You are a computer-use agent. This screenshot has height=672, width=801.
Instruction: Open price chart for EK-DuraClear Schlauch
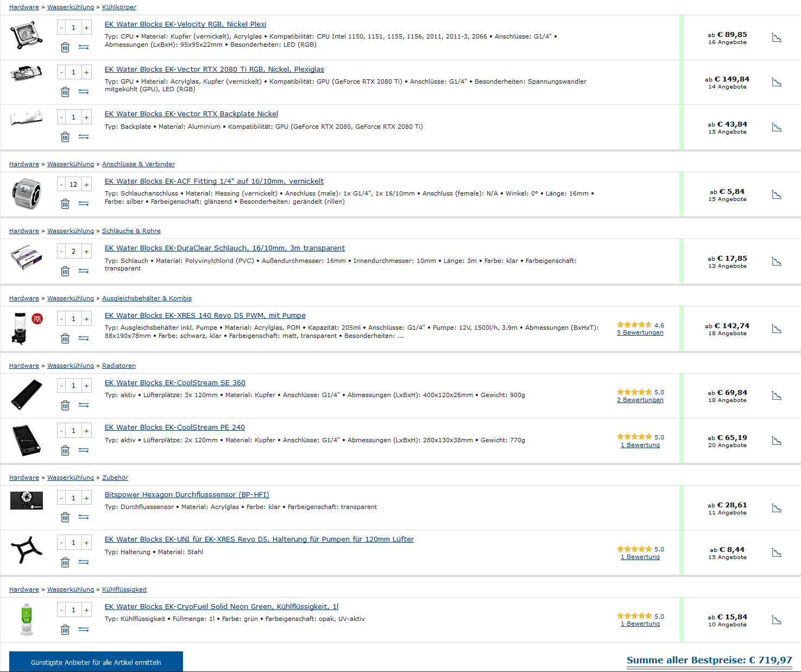click(777, 261)
